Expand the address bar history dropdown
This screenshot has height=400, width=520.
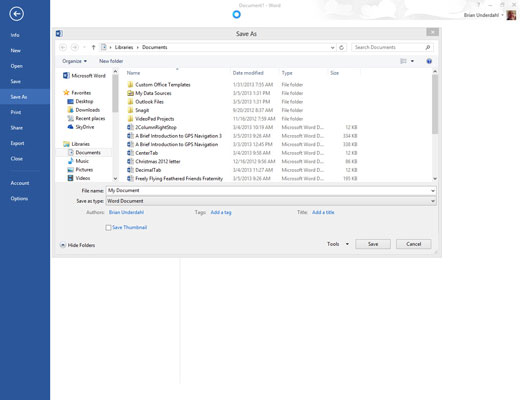point(332,47)
